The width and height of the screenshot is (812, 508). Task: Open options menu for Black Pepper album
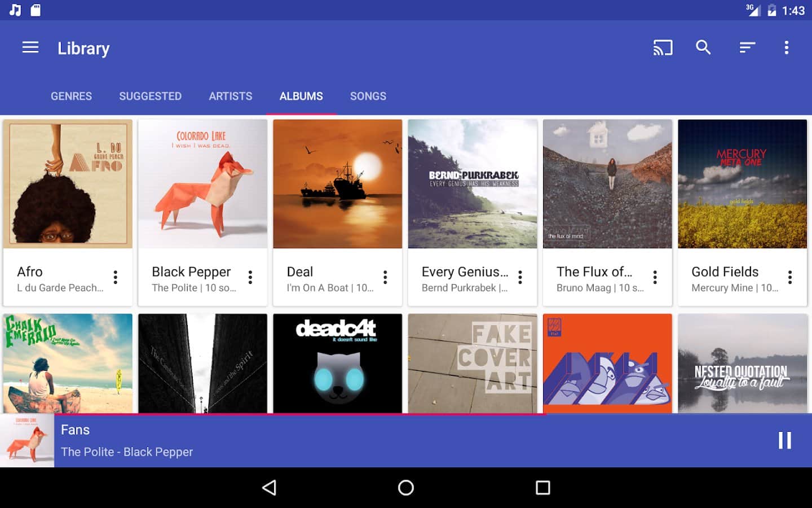pyautogui.click(x=250, y=277)
